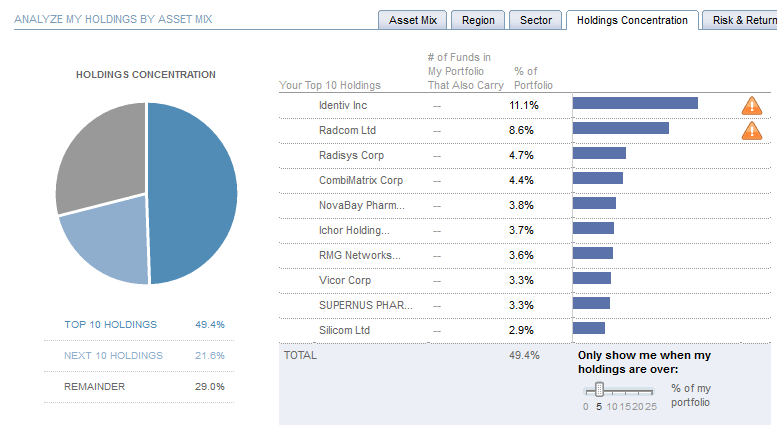Click the Identiv Inc holding name

tap(342, 105)
